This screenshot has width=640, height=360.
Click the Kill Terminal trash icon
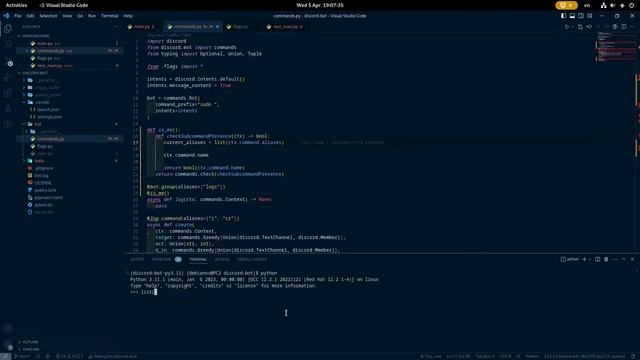[x=606, y=259]
